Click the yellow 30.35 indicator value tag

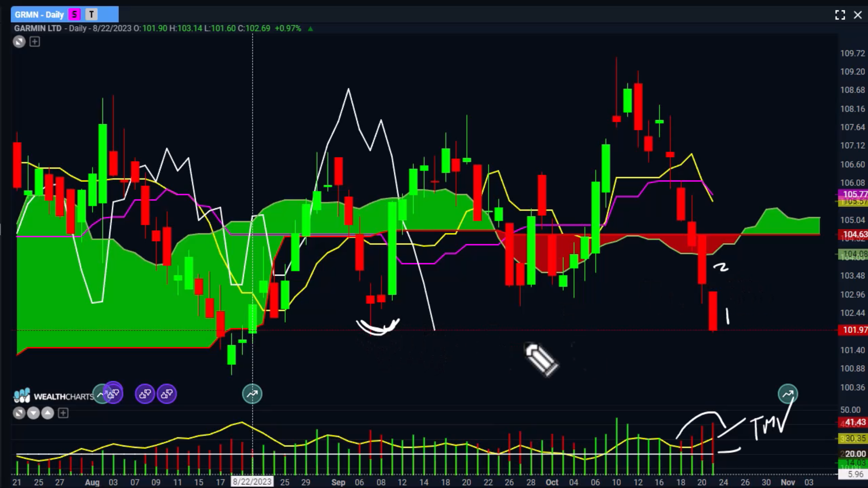tap(854, 438)
